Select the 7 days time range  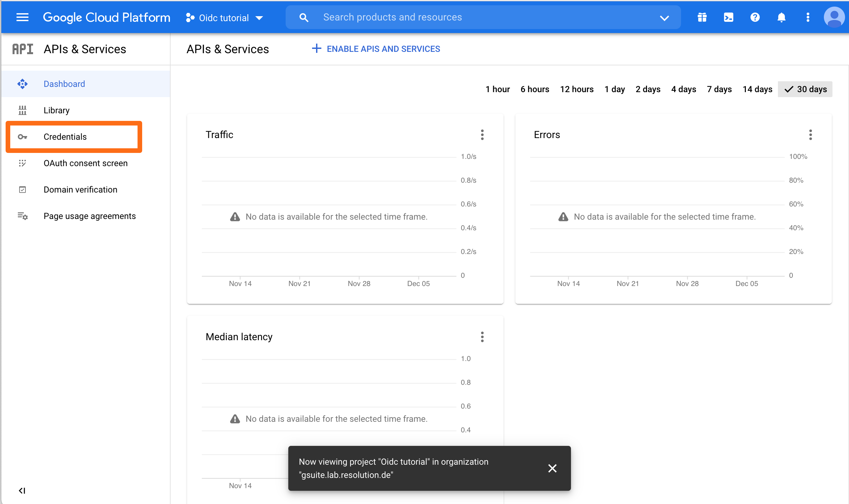pos(719,89)
